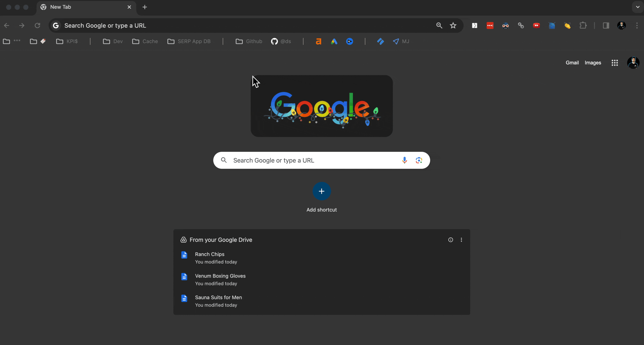
Task: Click the Google holiday doodle
Action: (x=322, y=106)
